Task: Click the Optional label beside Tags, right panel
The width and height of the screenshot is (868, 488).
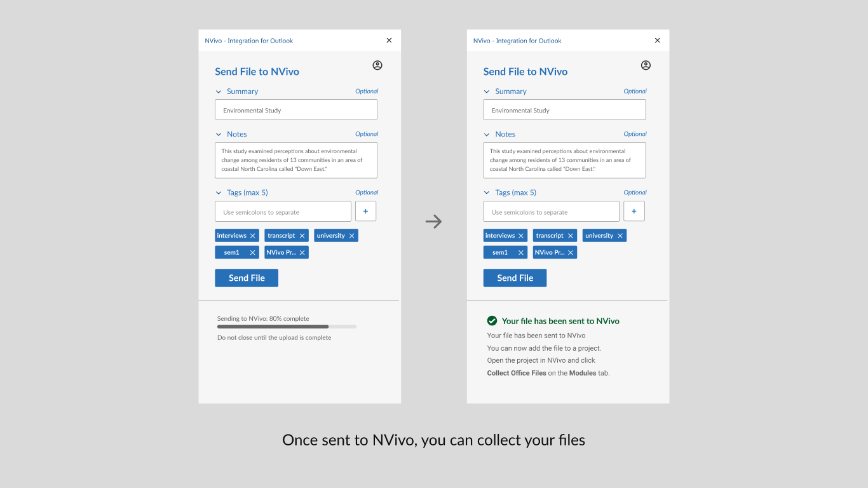Action: tap(635, 193)
